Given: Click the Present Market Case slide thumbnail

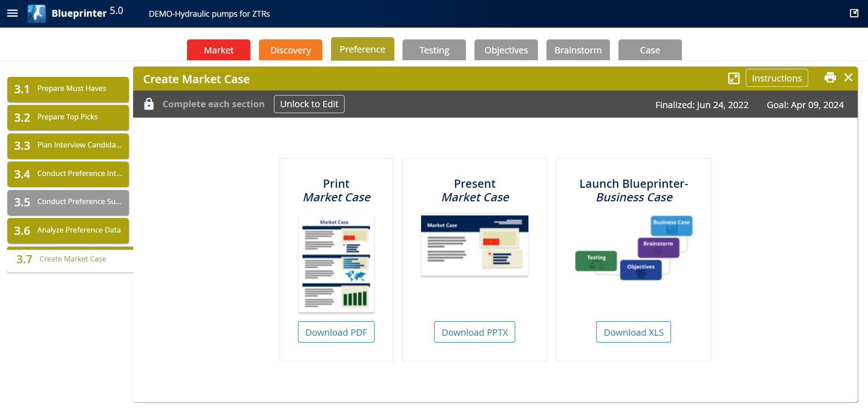Looking at the screenshot, I should point(475,245).
